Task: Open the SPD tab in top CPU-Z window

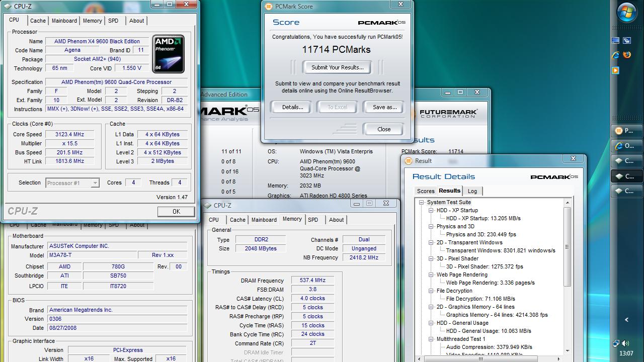Action: coord(113,21)
